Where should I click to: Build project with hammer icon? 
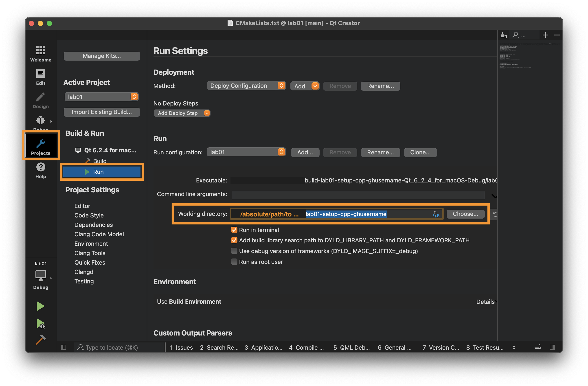(x=41, y=340)
